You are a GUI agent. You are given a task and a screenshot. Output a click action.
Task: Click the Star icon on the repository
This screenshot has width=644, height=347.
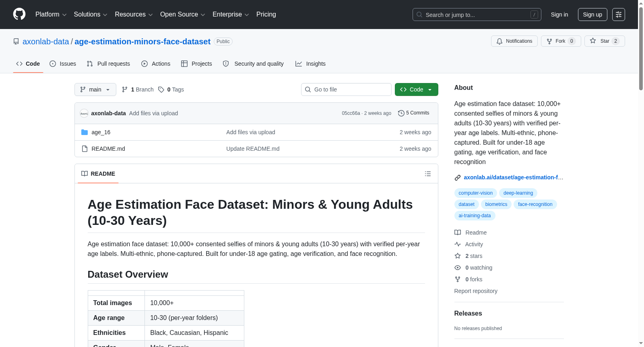tap(593, 41)
